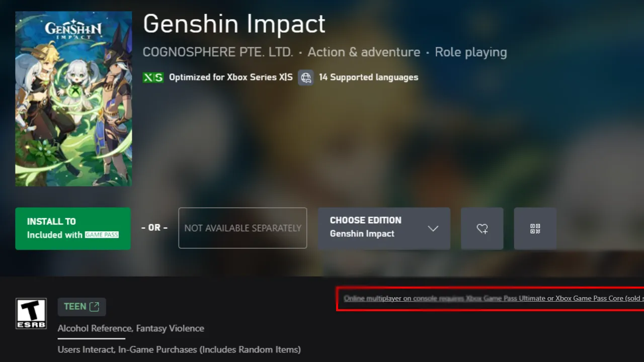Click the Genshin Impact game title
This screenshot has width=644, height=362.
[234, 24]
